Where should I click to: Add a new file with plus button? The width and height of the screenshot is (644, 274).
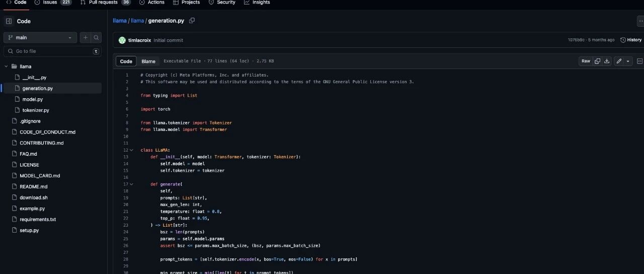click(85, 38)
